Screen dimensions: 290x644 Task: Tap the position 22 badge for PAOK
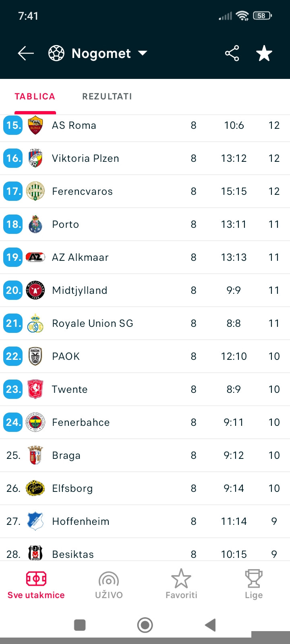tap(13, 356)
